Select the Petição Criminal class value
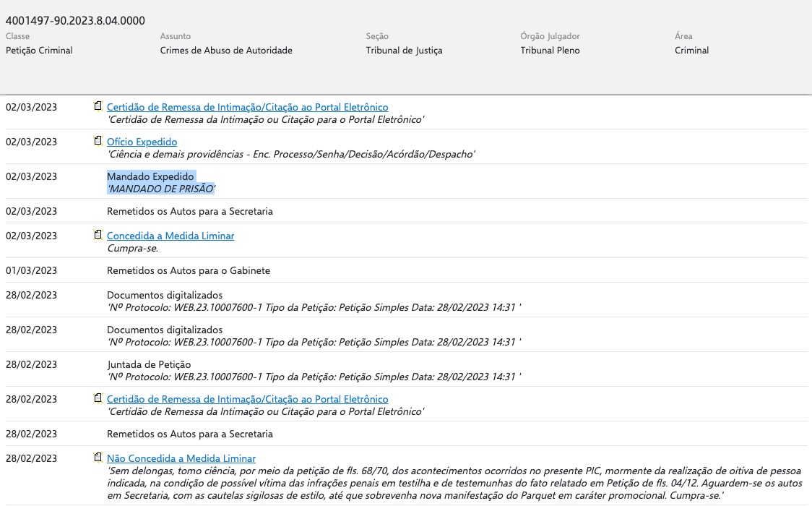This screenshot has height=506, width=812. (x=39, y=51)
